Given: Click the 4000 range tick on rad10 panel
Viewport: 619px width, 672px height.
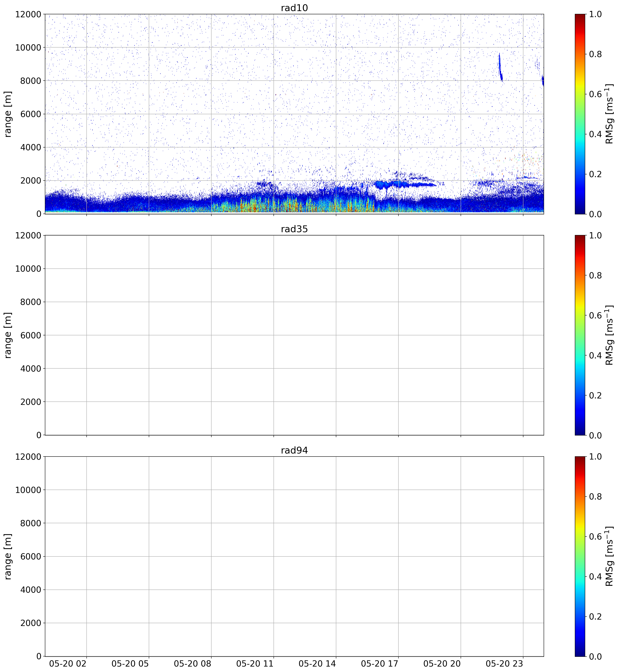Looking at the screenshot, I should (x=30, y=147).
